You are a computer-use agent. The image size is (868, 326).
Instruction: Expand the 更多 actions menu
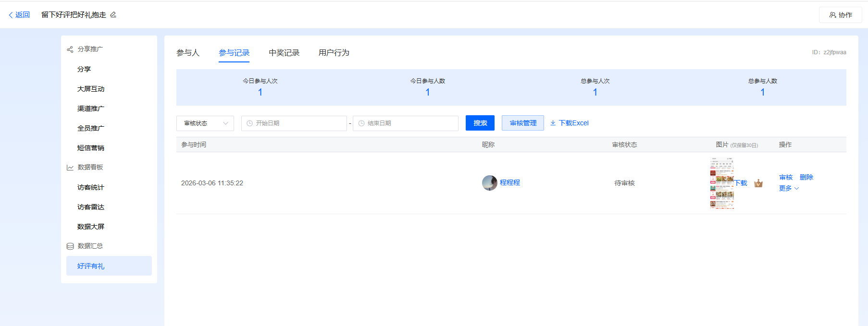pos(789,188)
